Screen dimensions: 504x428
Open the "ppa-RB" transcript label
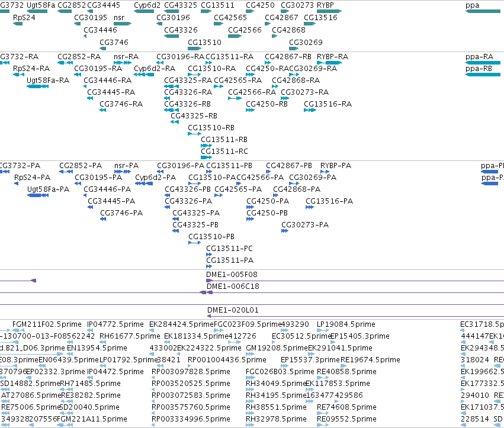(479, 69)
